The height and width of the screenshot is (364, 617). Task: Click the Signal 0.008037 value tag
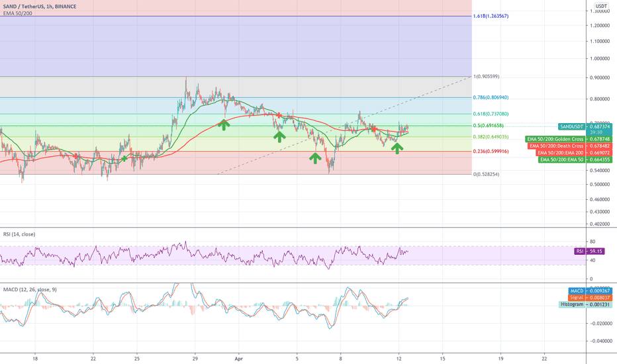click(590, 298)
